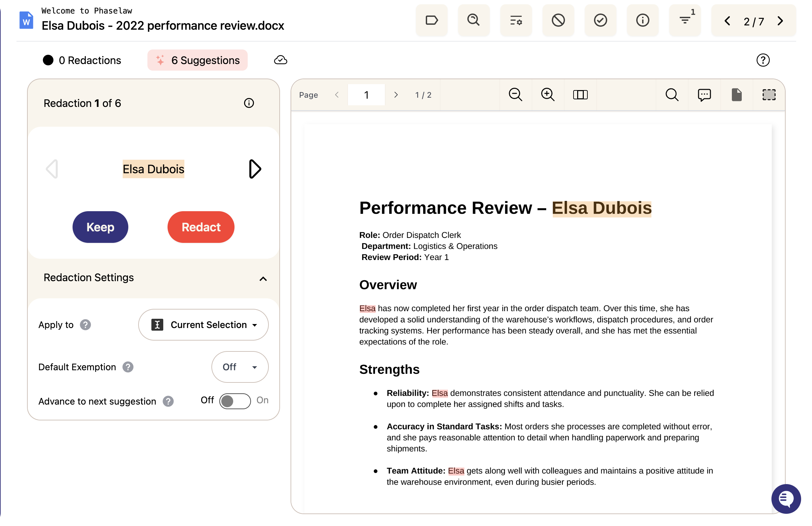
Task: Toggle the side-by-side columns view icon
Action: [x=580, y=95]
